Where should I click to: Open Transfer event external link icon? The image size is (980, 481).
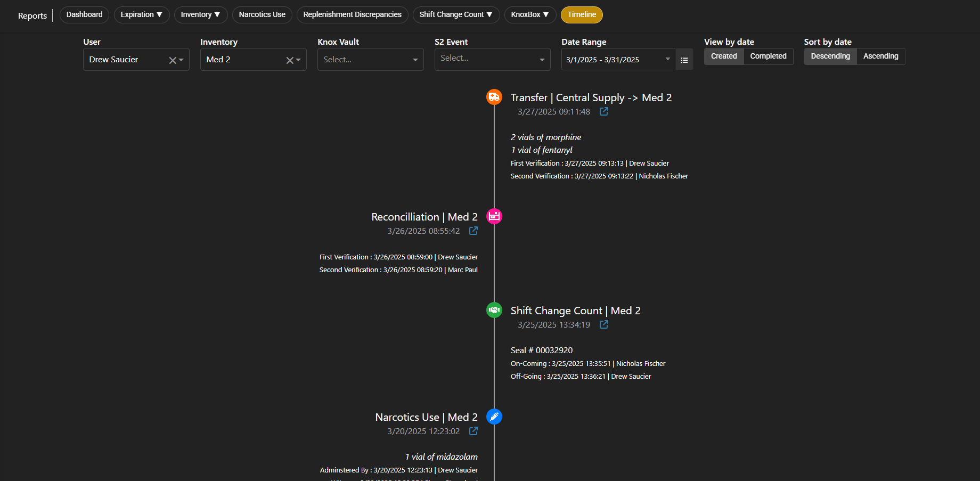(604, 111)
